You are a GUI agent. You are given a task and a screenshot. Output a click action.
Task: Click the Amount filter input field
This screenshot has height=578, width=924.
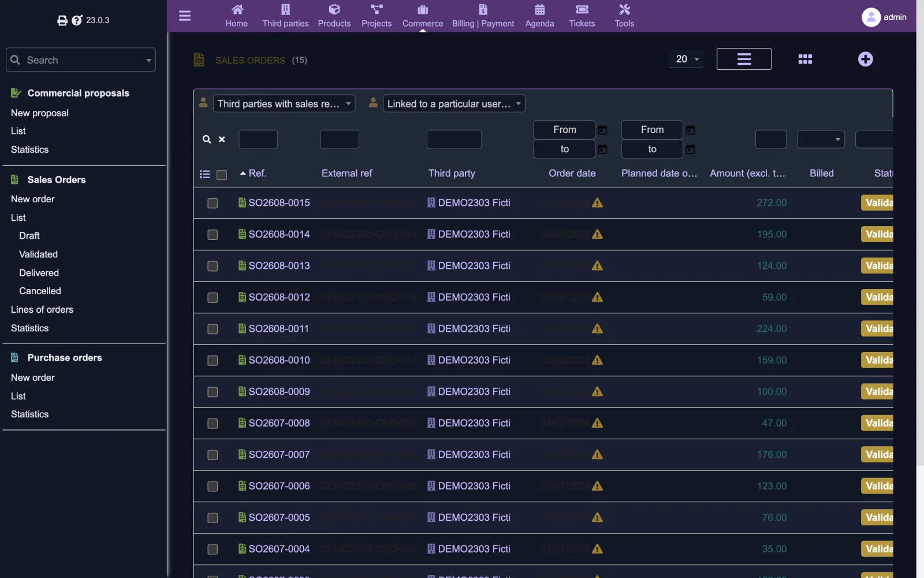(x=771, y=139)
